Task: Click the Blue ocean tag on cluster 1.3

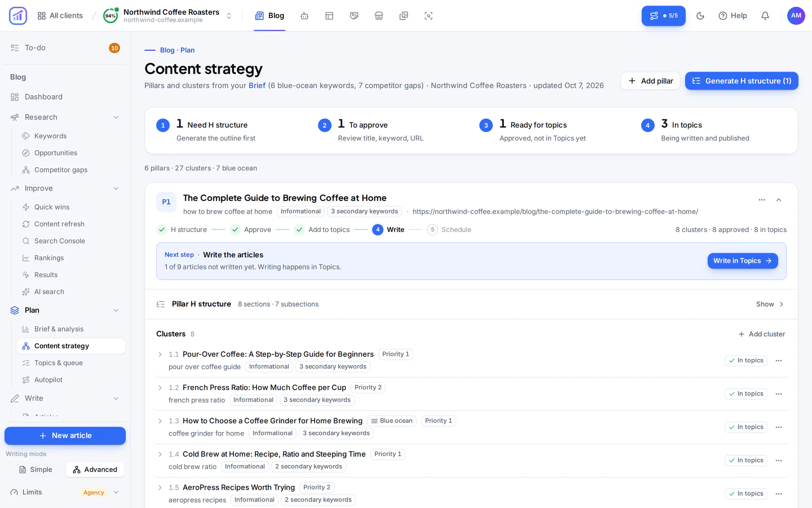Action: 392,421
